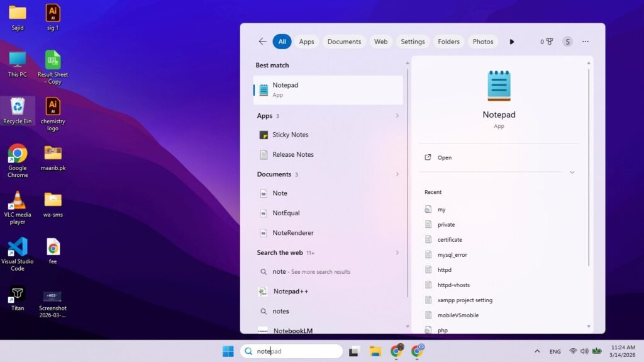This screenshot has height=362, width=644.
Task: Go back with the search panel arrow
Action: point(262,42)
